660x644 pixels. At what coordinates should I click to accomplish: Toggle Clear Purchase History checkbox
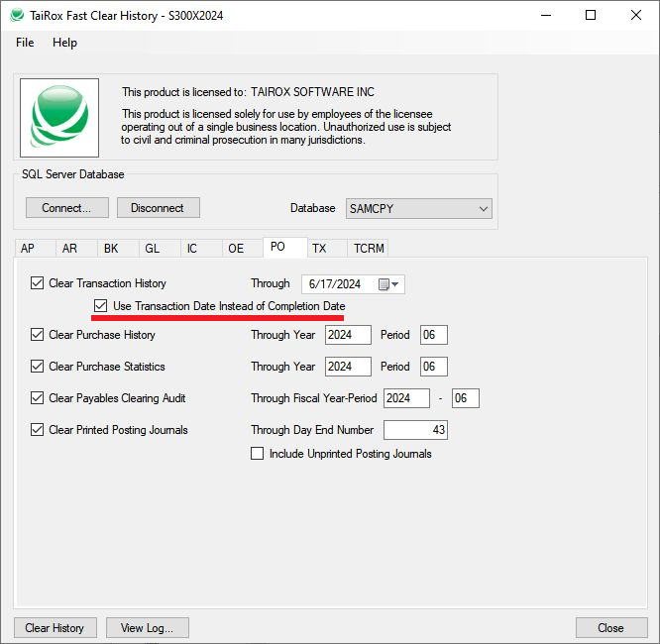pos(37,335)
